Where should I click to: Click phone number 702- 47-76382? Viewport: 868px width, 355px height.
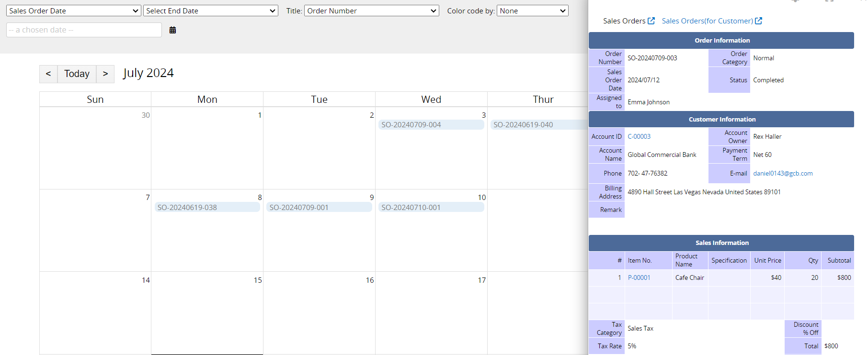click(647, 173)
